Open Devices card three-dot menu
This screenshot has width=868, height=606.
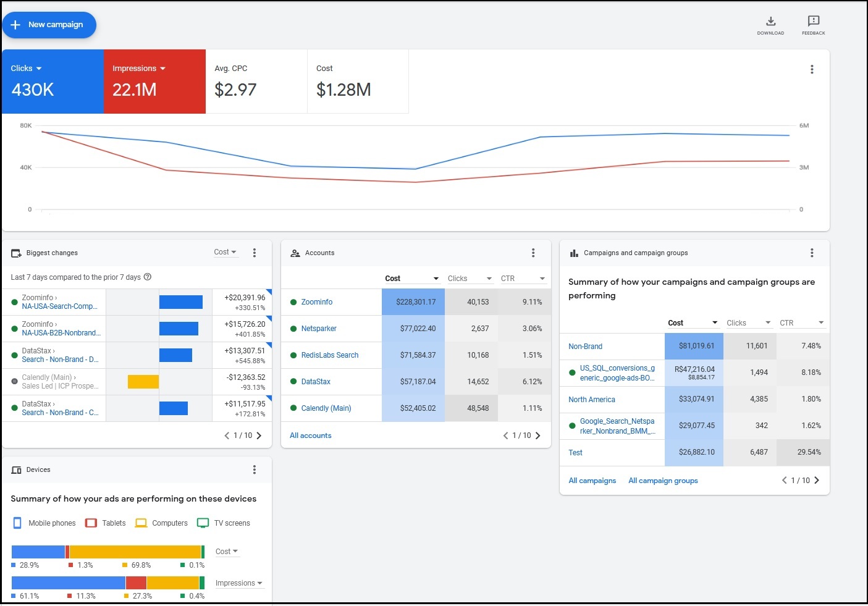click(255, 469)
